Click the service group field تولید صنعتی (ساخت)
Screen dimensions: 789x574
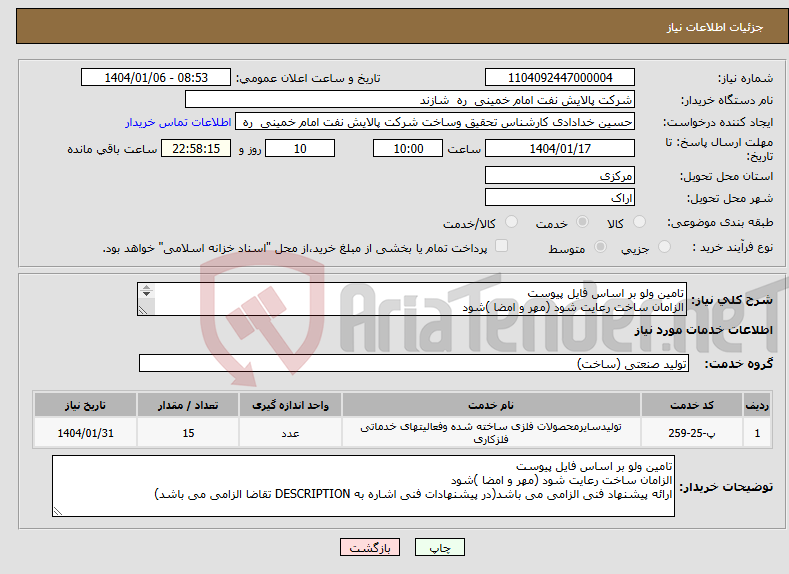click(414, 363)
